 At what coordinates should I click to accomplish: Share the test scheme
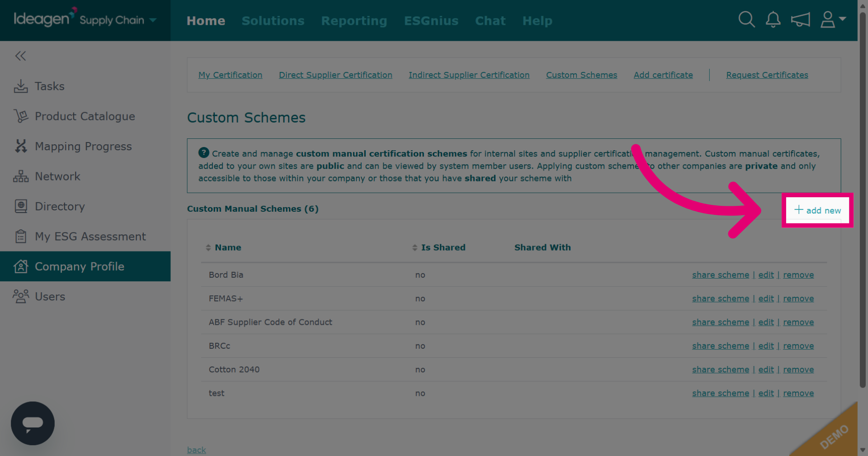tap(721, 393)
